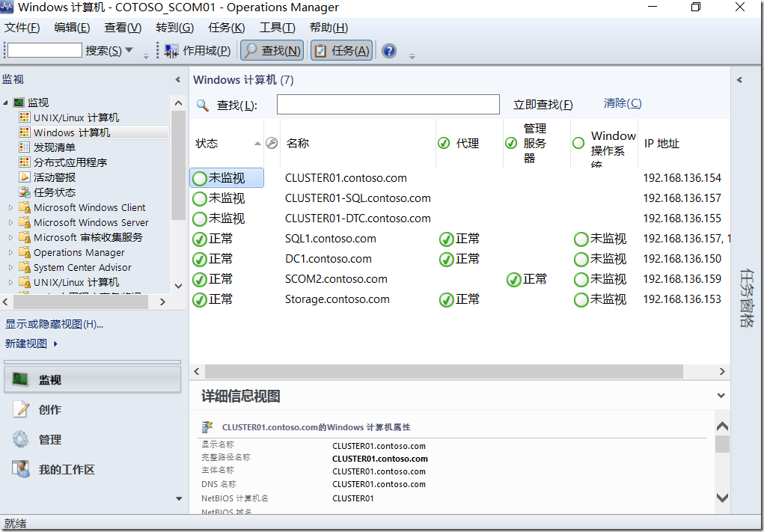Collapse the 监视 root tree node

point(6,103)
